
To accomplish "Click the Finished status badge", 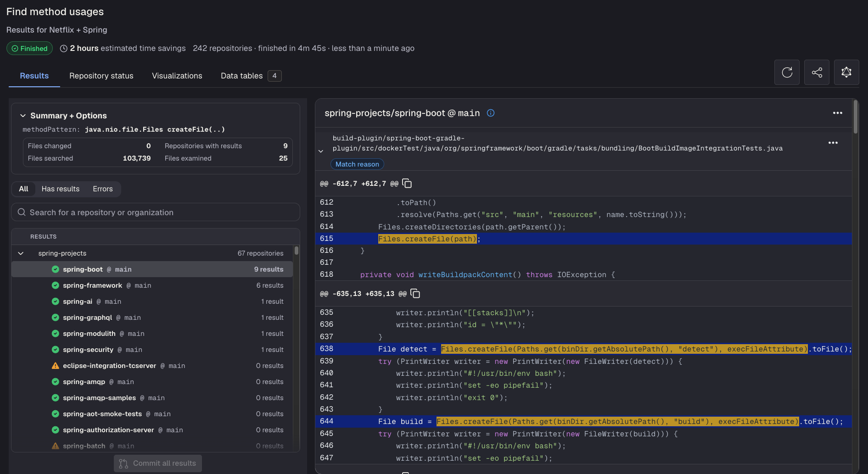I will 29,48.
